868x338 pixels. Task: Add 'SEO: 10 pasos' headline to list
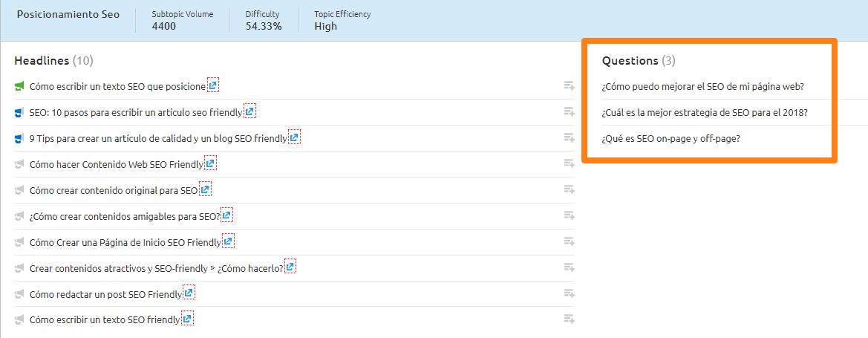pyautogui.click(x=569, y=112)
